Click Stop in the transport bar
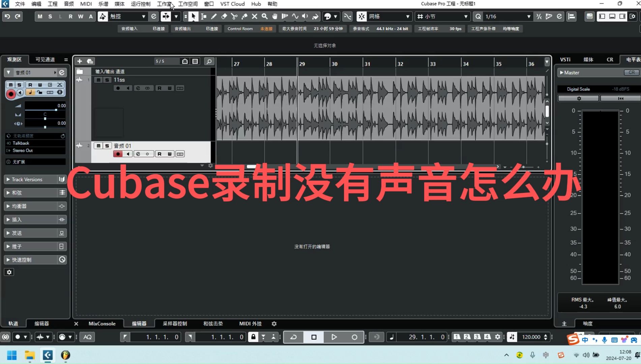 click(x=314, y=337)
